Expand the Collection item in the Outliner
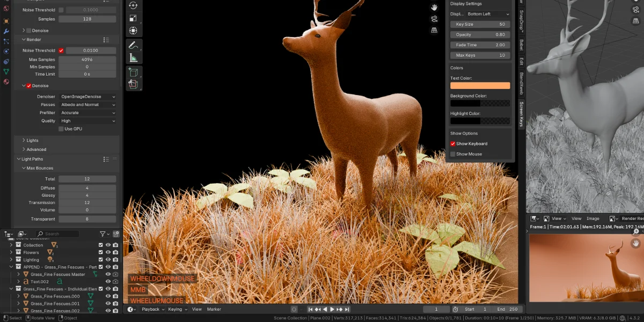The width and height of the screenshot is (644, 322). click(11, 245)
